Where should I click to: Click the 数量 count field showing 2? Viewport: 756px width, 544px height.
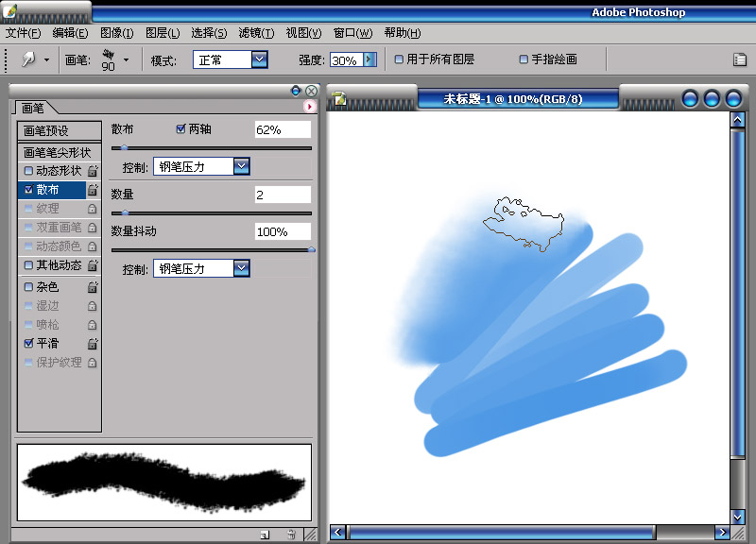point(283,195)
